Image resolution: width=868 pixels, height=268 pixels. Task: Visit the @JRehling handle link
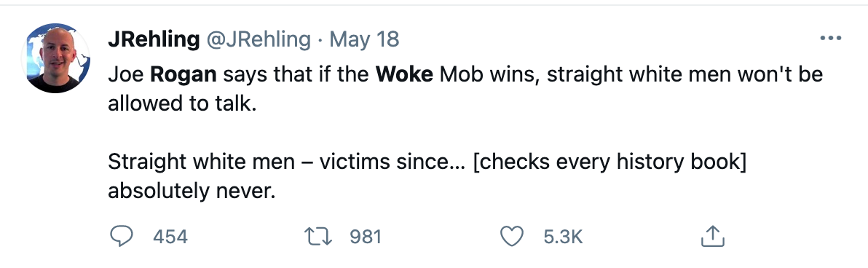[259, 39]
